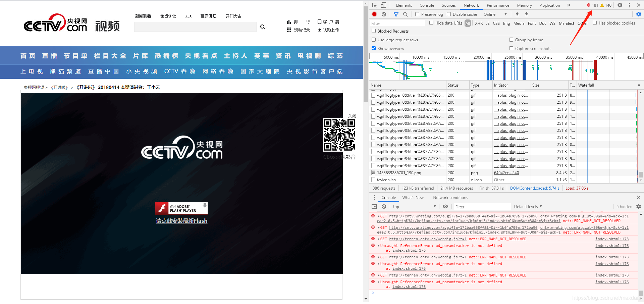The image size is (644, 304).
Task: Click the Get Adobe Flash Player icon
Action: coord(181,208)
